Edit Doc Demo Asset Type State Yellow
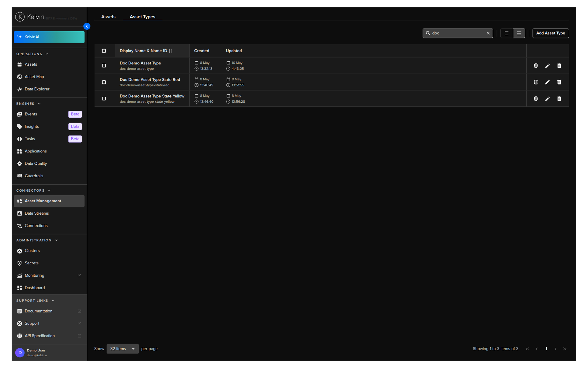The width and height of the screenshot is (588, 368). point(547,99)
